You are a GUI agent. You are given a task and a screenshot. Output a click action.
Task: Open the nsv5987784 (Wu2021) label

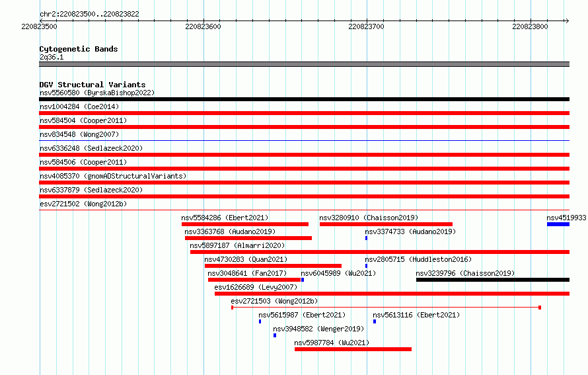coord(332,343)
